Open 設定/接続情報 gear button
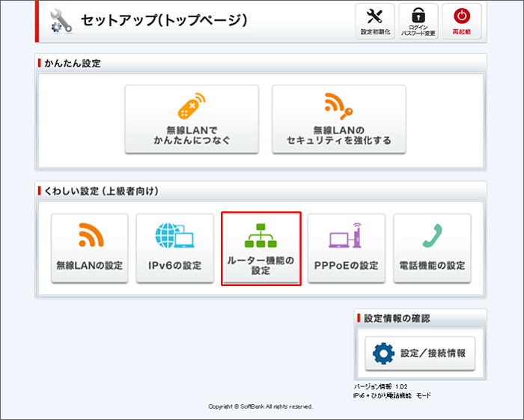This screenshot has width=524, height=420. pos(420,353)
